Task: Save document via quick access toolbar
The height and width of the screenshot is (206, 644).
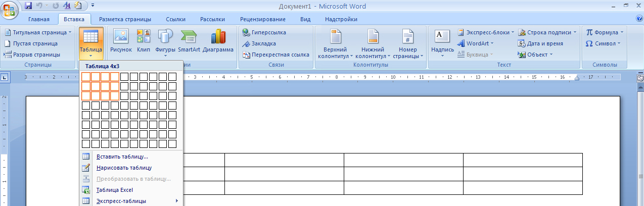Action: click(x=28, y=6)
